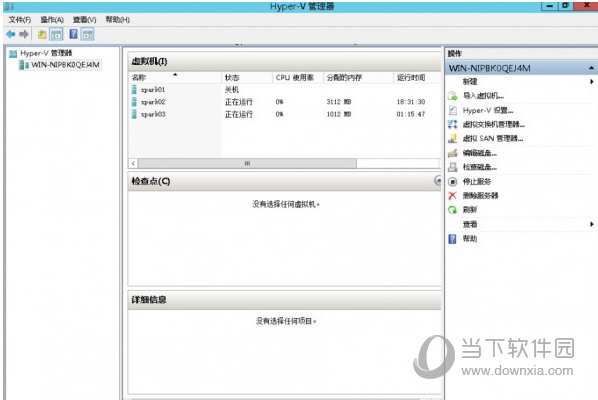Image resolution: width=598 pixels, height=400 pixels.
Task: Click the Hyper-V settings icon
Action: (x=453, y=111)
